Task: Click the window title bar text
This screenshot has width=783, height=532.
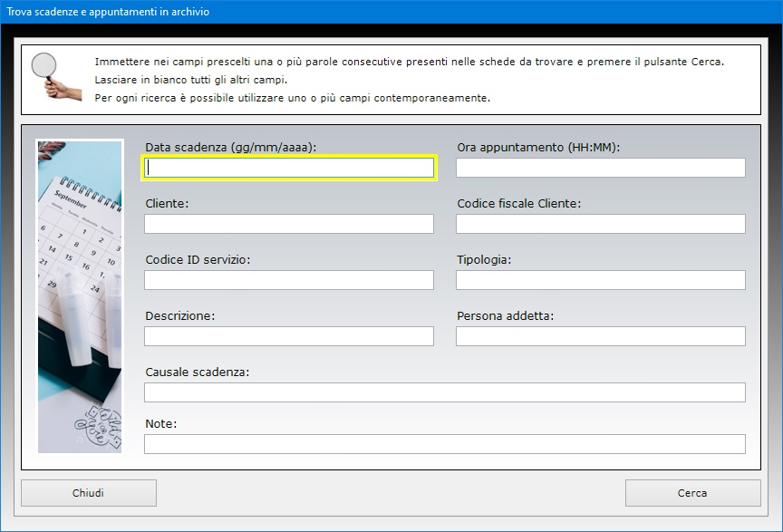Action: click(108, 12)
